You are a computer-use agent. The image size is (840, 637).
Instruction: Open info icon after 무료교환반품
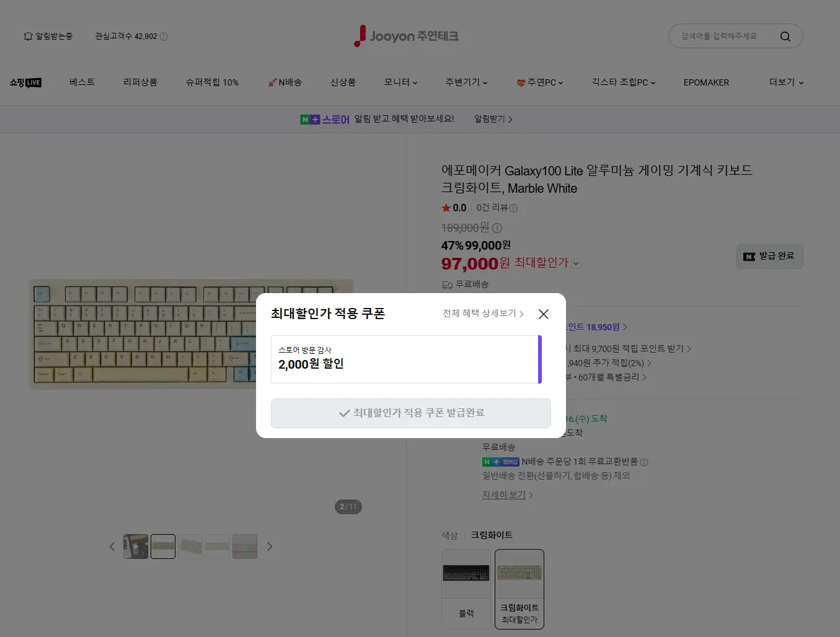(x=644, y=462)
